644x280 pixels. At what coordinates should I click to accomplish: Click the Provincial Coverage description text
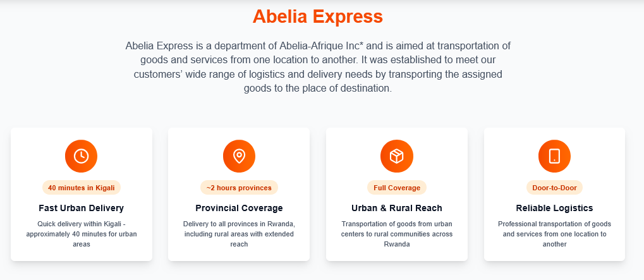239,234
